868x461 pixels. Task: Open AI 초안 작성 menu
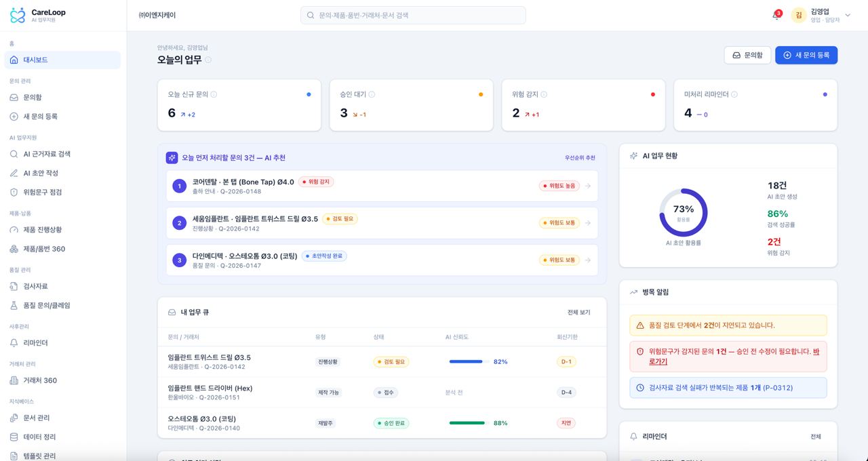(x=62, y=173)
